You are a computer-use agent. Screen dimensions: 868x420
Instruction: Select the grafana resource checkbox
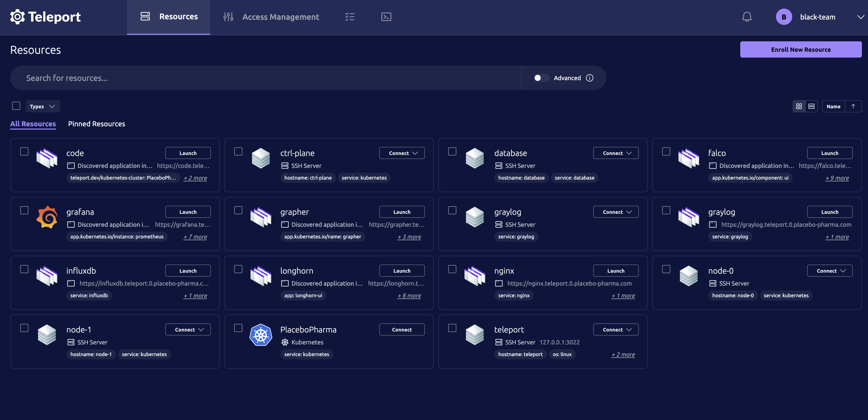[x=24, y=210]
